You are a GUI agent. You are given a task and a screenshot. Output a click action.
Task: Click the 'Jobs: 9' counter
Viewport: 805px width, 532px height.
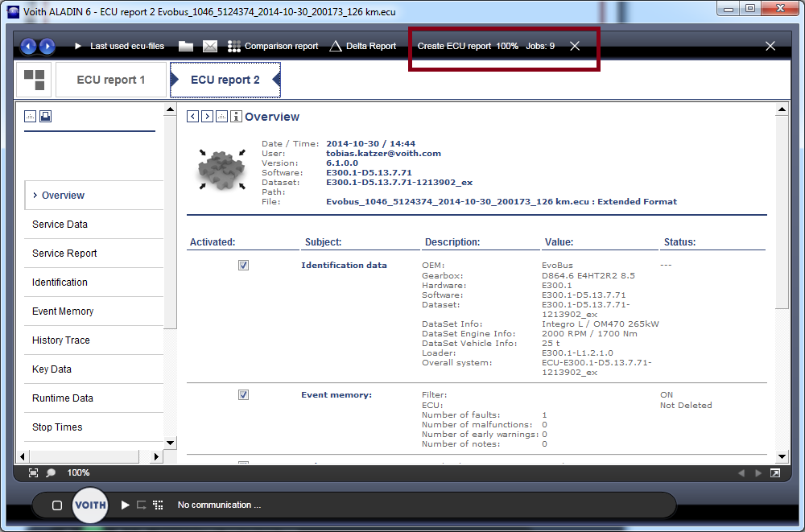(540, 46)
